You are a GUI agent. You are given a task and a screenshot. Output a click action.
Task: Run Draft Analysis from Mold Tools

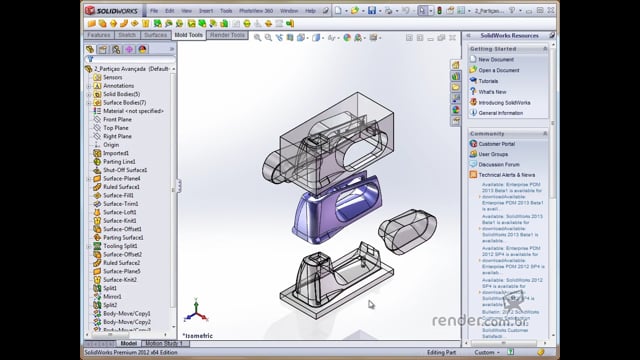157,24
